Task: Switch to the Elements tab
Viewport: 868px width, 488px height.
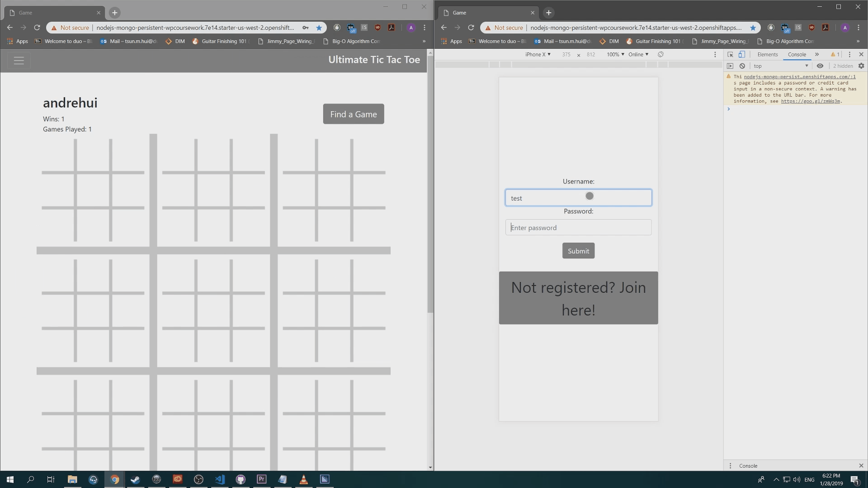Action: [767, 54]
